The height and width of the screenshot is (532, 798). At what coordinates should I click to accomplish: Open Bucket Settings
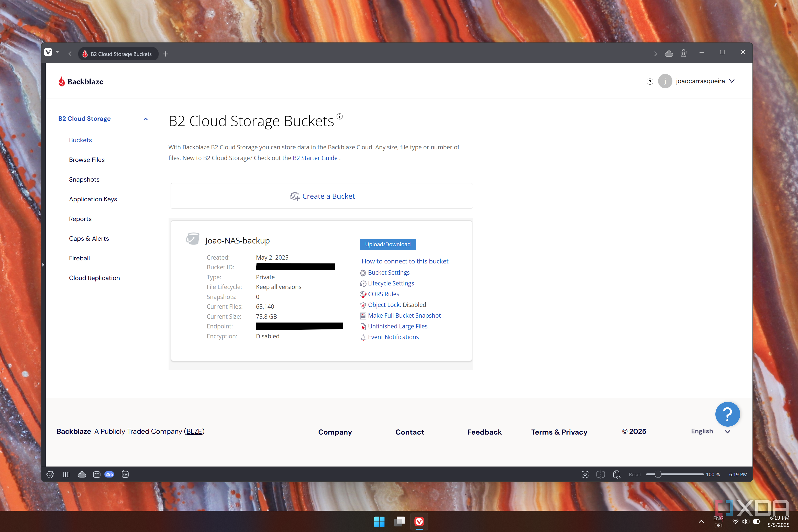389,272
